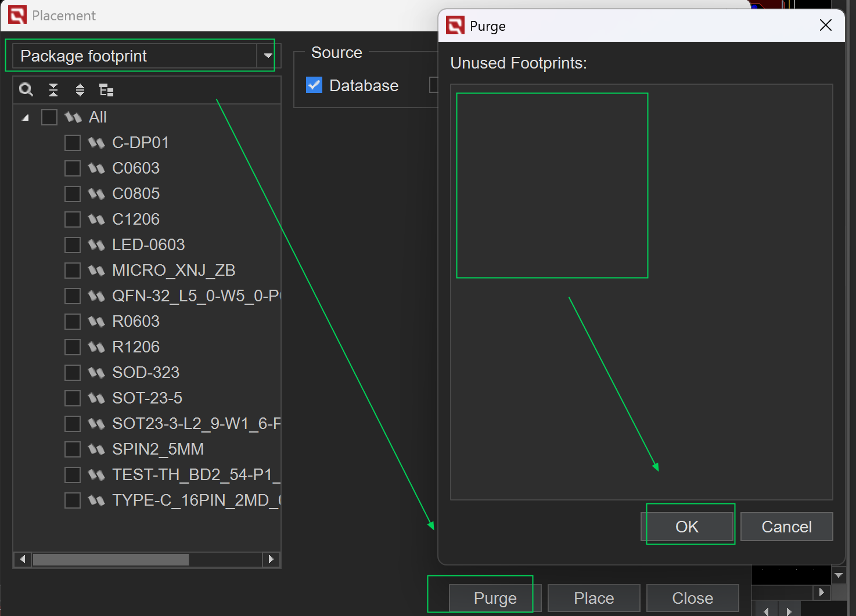The width and height of the screenshot is (856, 616).
Task: Select R1206 in the footprint tree
Action: tap(135, 347)
